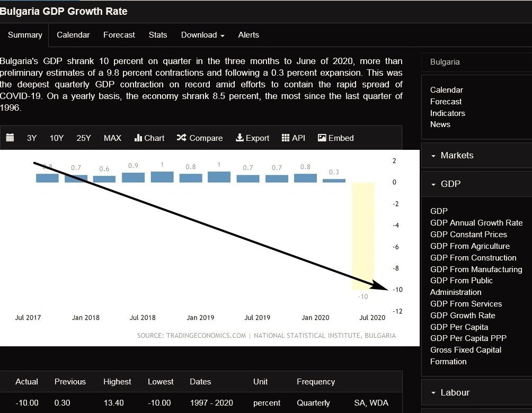Open the Download dropdown menu
Image resolution: width=532 pixels, height=413 pixels.
(x=202, y=35)
